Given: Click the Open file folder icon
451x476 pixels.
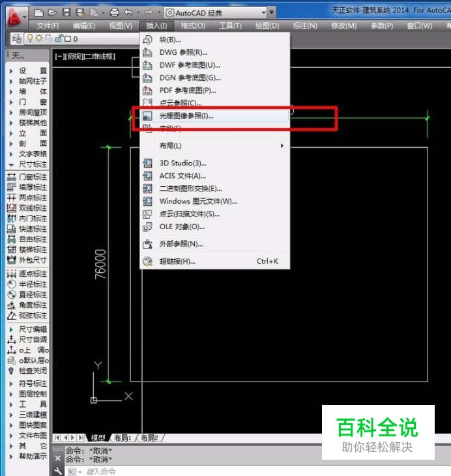Looking at the screenshot, I should click(x=52, y=12).
